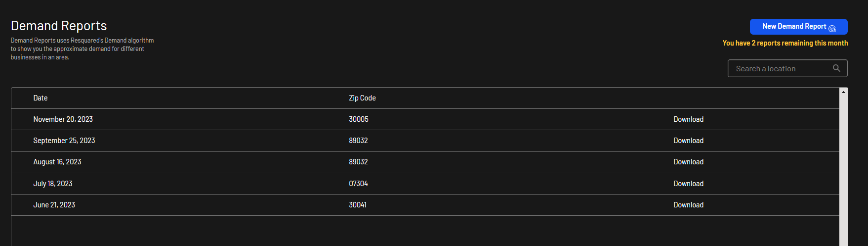
Task: Click the Zip Code column header
Action: point(362,98)
